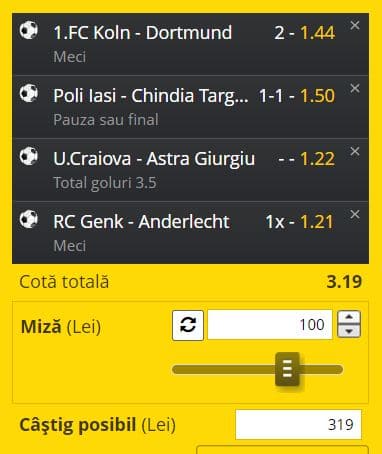The image size is (382, 454).
Task: Click the football icon beside Poli Iasi
Action: coord(29,93)
